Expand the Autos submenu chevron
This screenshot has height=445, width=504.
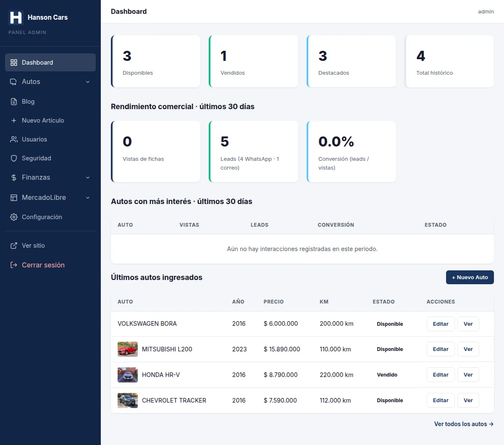pos(88,82)
